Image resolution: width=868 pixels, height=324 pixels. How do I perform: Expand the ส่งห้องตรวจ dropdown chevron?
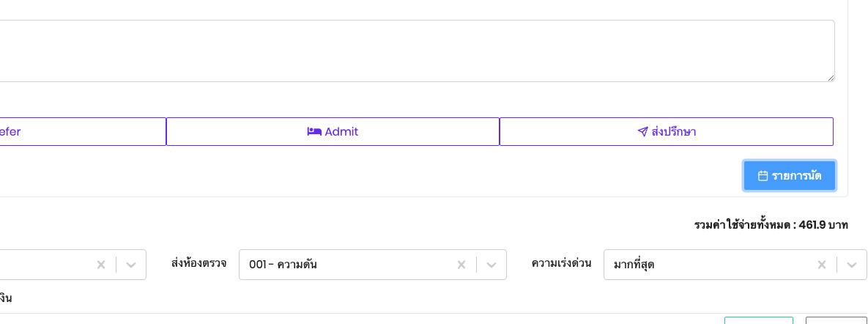[x=491, y=265]
